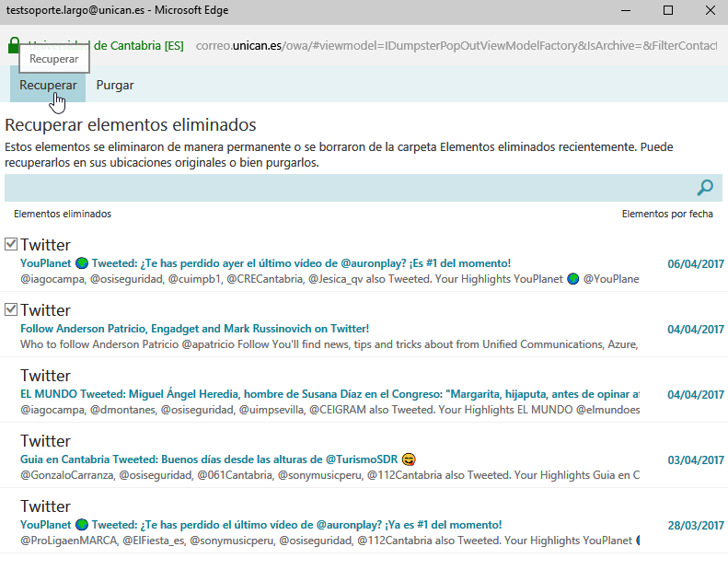Select date 03/04/2017
Image resolution: width=728 pixels, height=570 pixels.
click(x=696, y=459)
